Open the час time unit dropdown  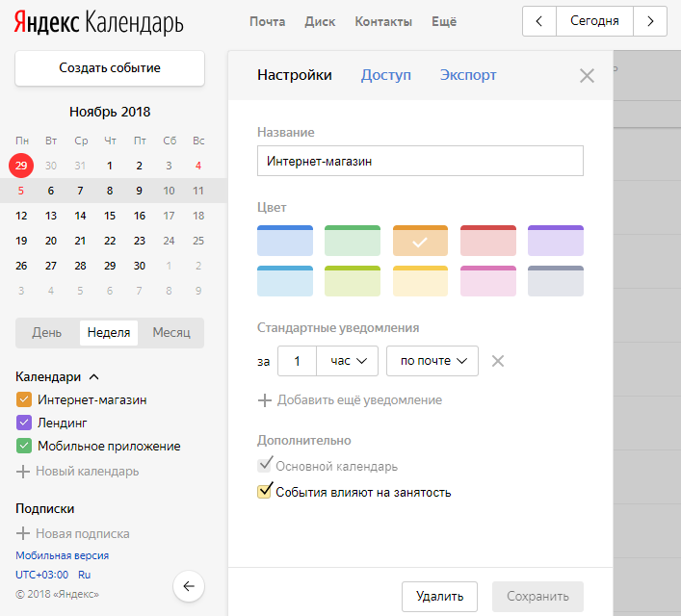tap(348, 361)
